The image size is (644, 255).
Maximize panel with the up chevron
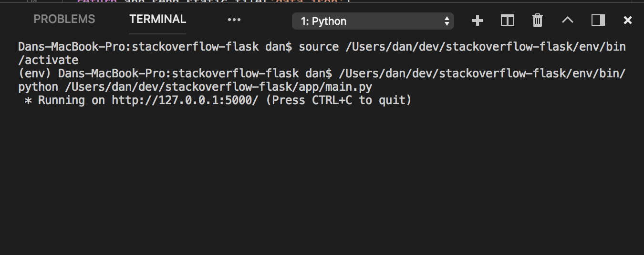click(568, 20)
